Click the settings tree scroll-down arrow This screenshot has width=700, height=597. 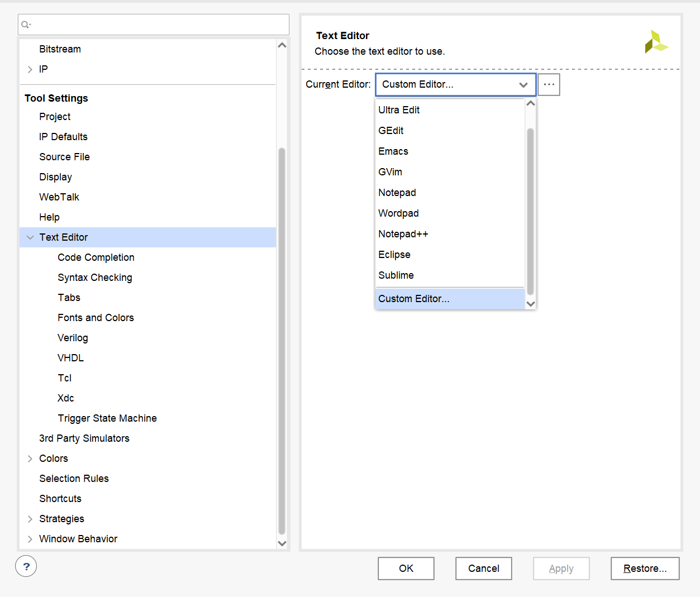tap(282, 543)
